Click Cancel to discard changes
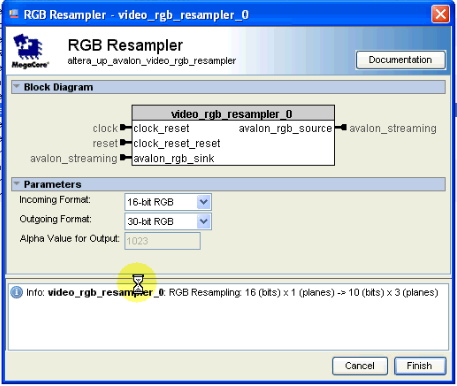Image resolution: width=457 pixels, height=386 pixels. pos(360,366)
